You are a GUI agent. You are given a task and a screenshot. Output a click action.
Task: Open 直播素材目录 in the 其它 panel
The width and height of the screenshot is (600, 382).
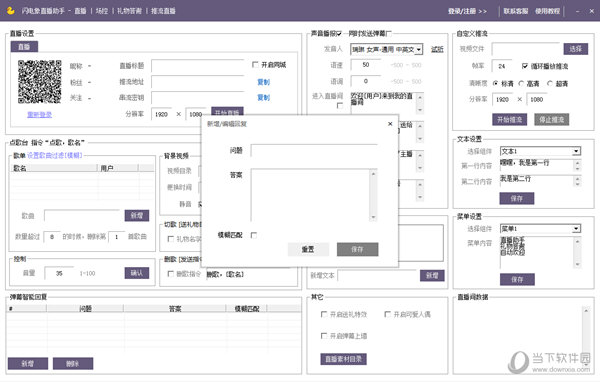(x=343, y=359)
